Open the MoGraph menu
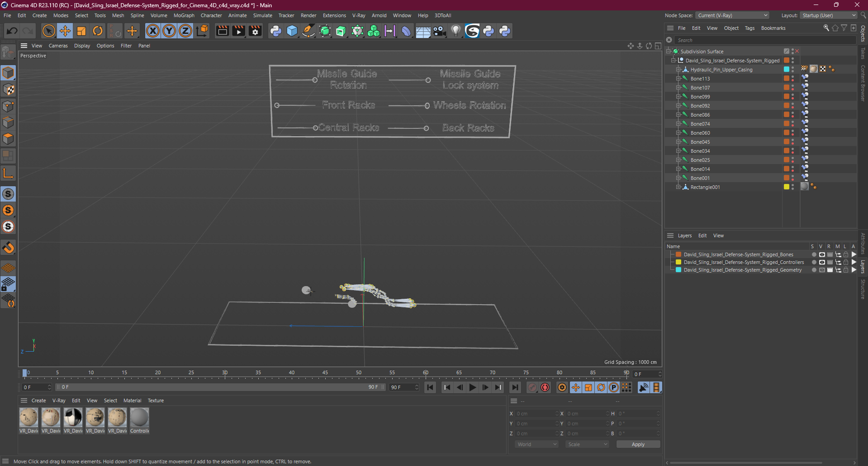 (184, 15)
